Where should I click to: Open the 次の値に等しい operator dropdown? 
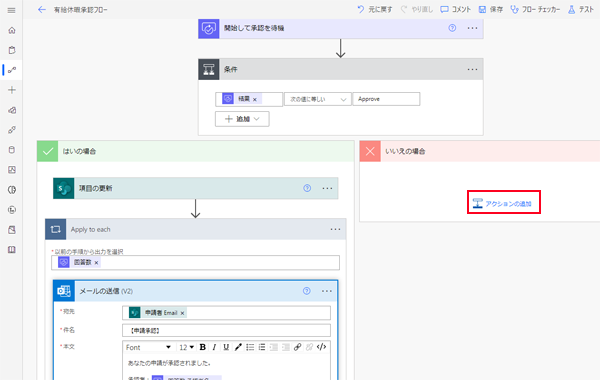[x=318, y=99]
